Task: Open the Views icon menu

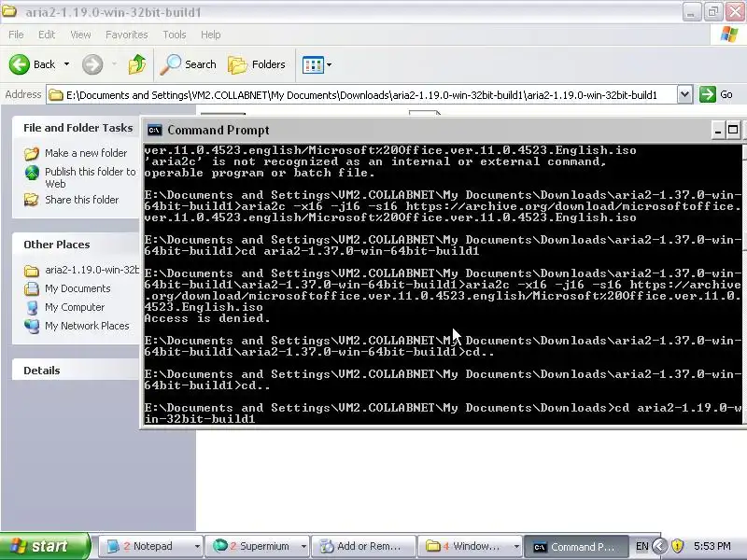Action: (313, 64)
